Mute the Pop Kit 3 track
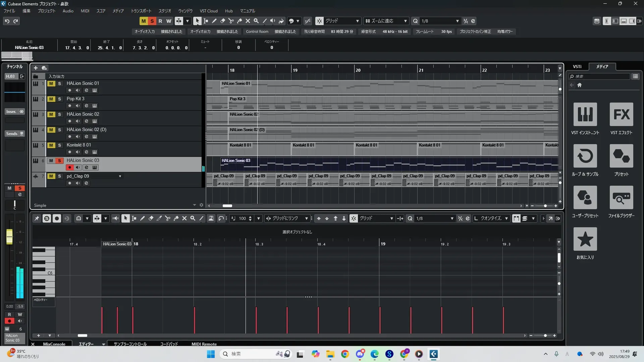644x362 pixels. (51, 99)
